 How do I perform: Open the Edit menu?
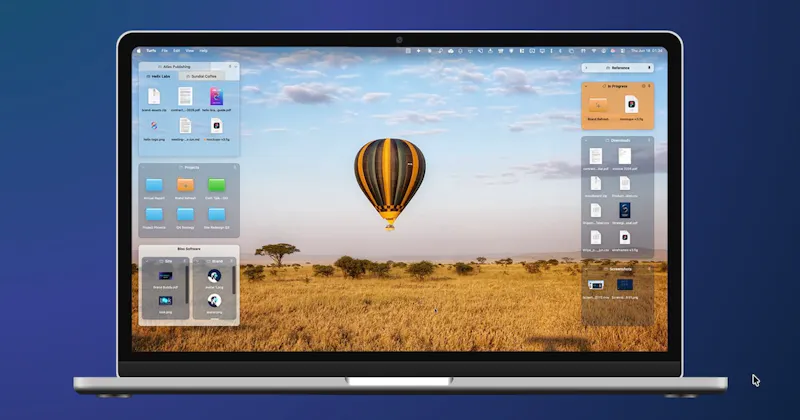(x=177, y=51)
